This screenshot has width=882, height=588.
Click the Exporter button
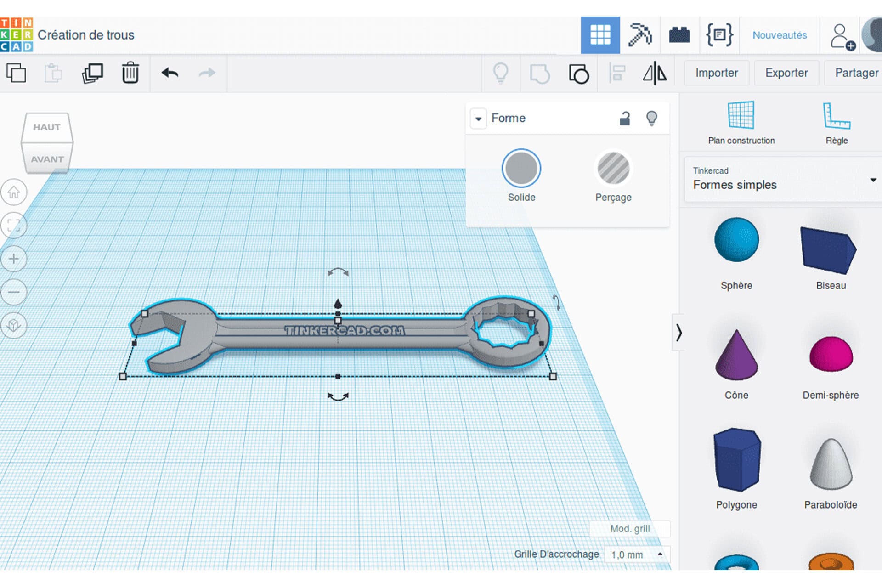click(x=786, y=73)
